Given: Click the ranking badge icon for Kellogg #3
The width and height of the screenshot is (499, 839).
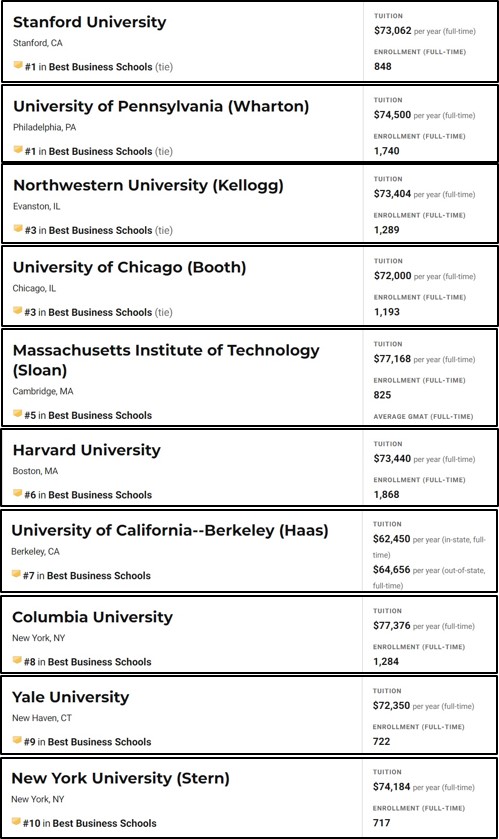Looking at the screenshot, I should point(18,229).
